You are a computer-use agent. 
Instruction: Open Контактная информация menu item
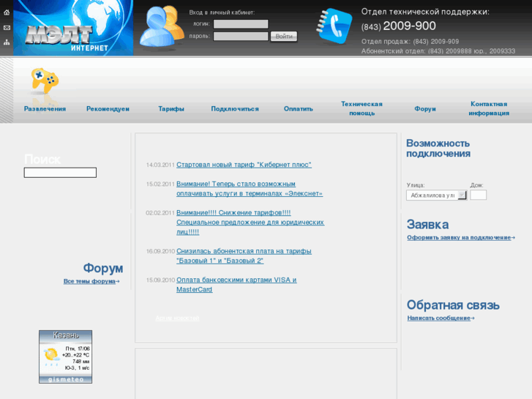click(x=489, y=108)
